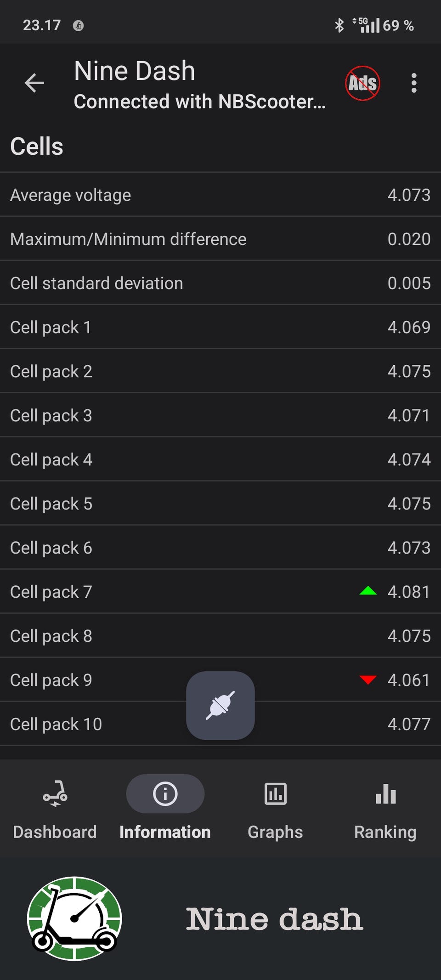Tap the remove Ads icon
Screen dimensions: 441x980
(x=362, y=83)
